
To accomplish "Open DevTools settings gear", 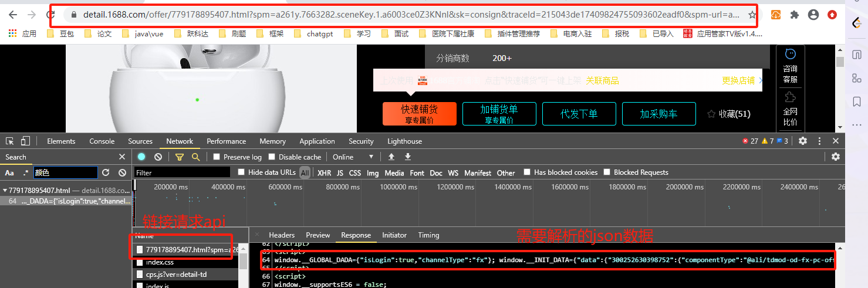I will coord(803,141).
